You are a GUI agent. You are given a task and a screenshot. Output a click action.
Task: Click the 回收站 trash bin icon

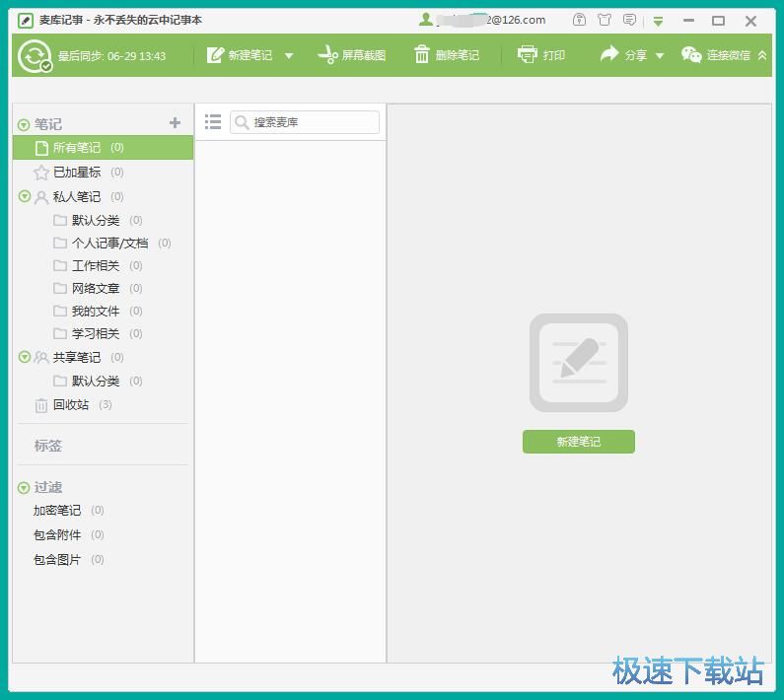tap(41, 405)
